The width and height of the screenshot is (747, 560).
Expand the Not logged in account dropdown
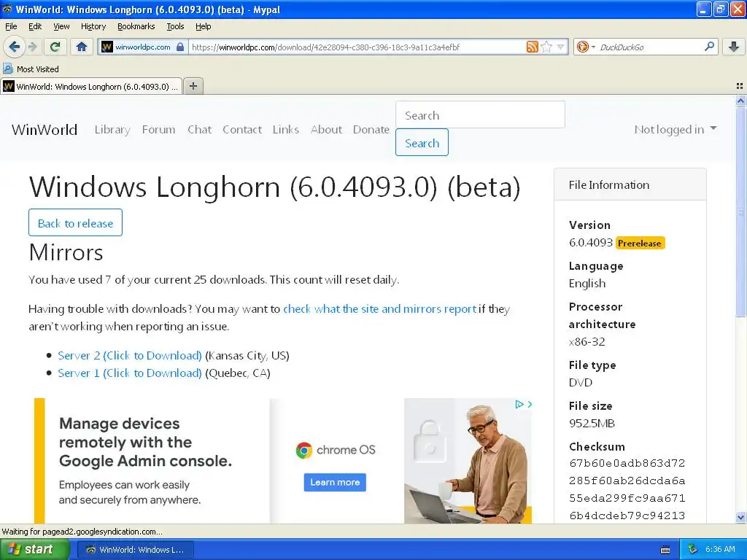point(675,130)
